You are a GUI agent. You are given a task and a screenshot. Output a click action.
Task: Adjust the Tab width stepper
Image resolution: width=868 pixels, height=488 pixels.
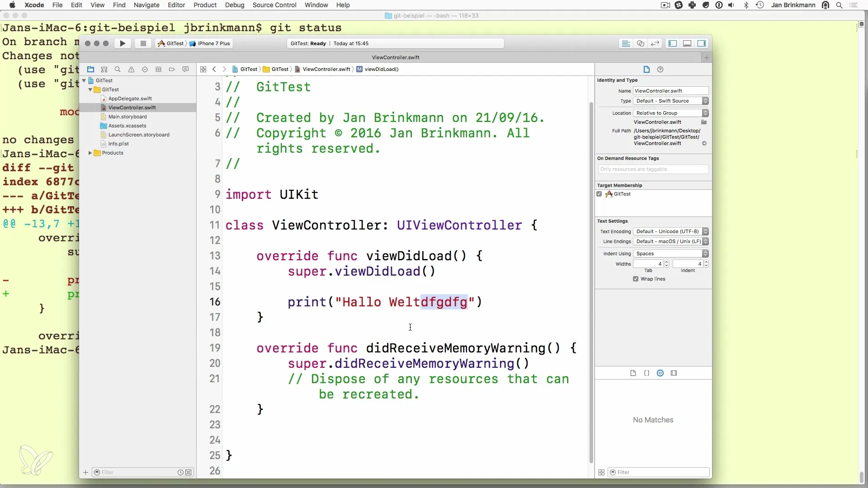[x=666, y=264]
